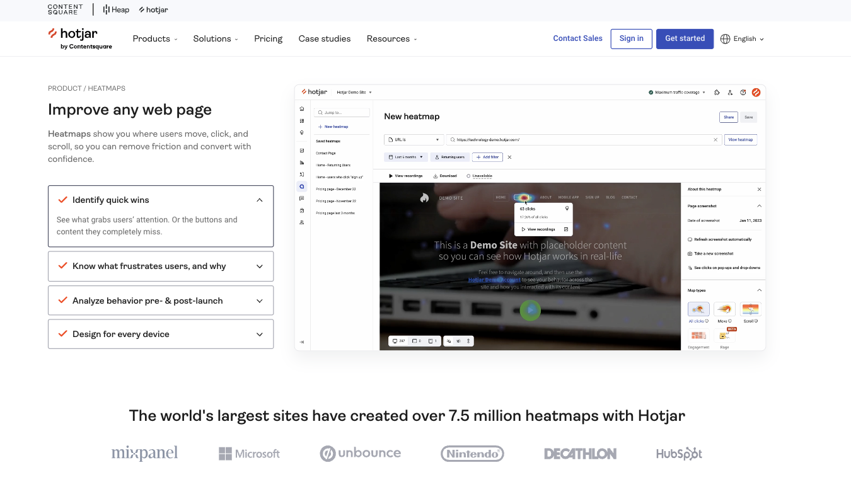Viewport: 851px width, 504px height.
Task: Select the Unavailable radio option
Action: pos(468,176)
